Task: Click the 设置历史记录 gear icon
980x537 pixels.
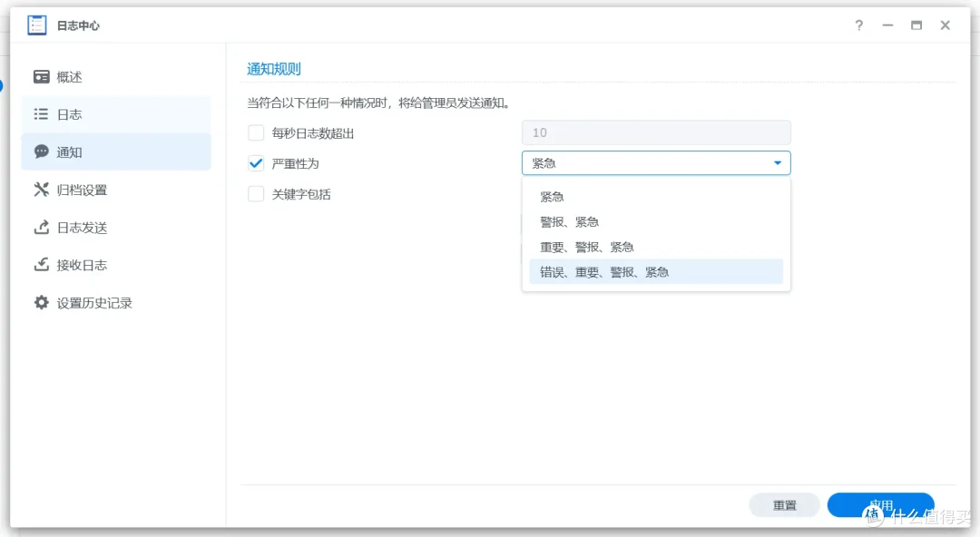Action: pos(41,303)
